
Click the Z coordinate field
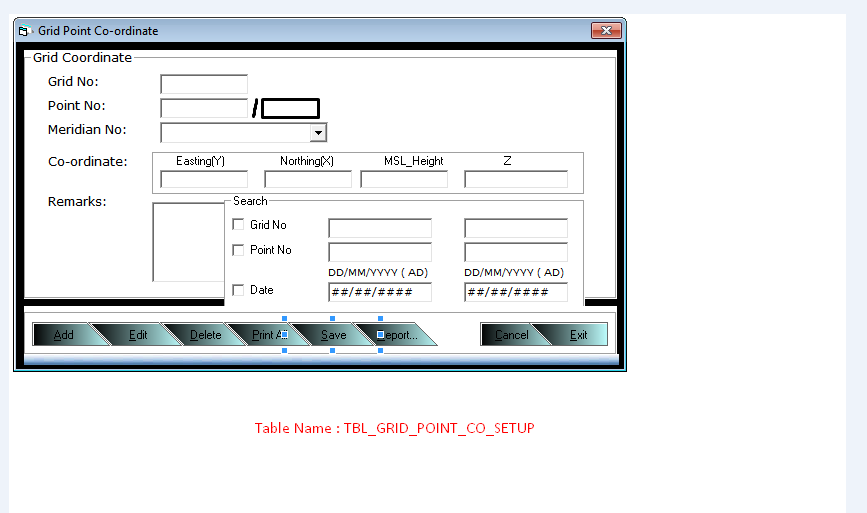[x=515, y=180]
